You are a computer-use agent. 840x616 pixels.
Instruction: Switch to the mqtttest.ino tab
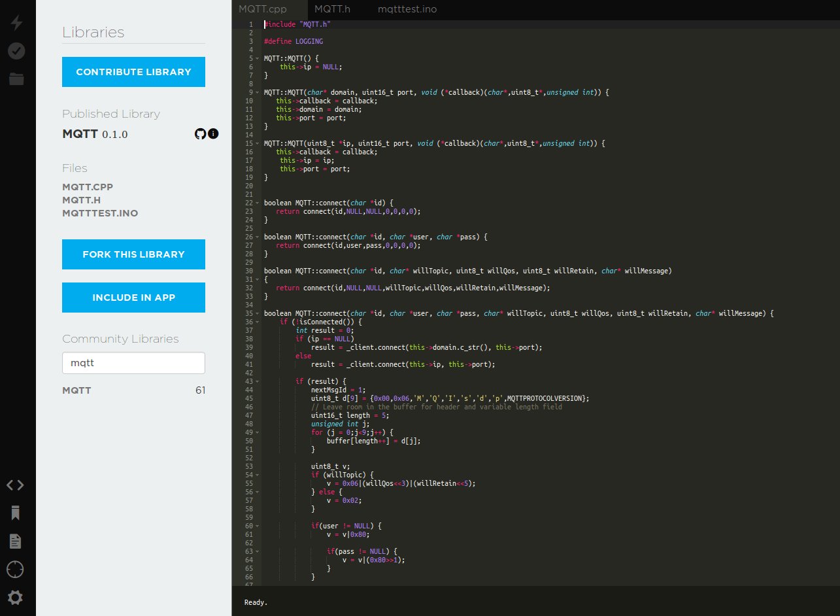point(407,9)
